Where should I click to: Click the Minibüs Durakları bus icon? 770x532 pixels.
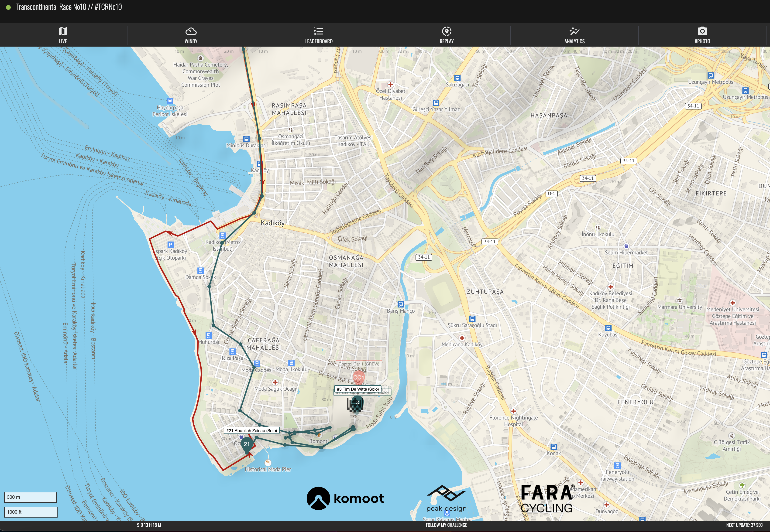coord(246,139)
